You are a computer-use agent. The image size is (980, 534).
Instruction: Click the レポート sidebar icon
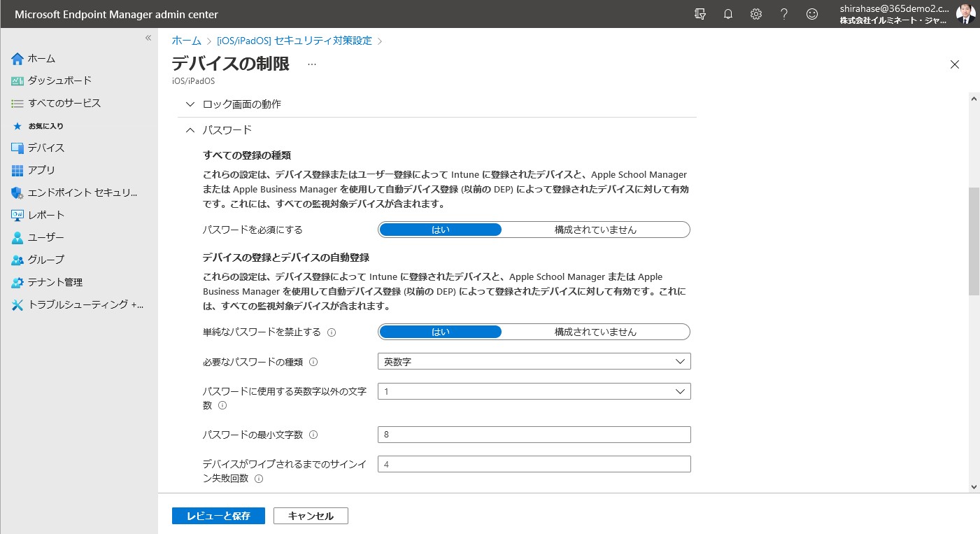[x=17, y=216]
